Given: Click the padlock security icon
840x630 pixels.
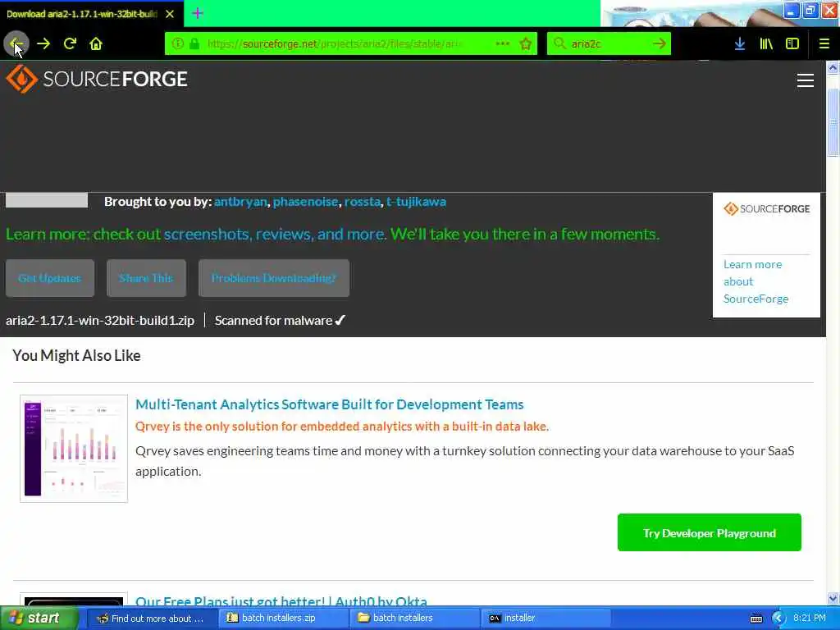Looking at the screenshot, I should click(x=194, y=44).
